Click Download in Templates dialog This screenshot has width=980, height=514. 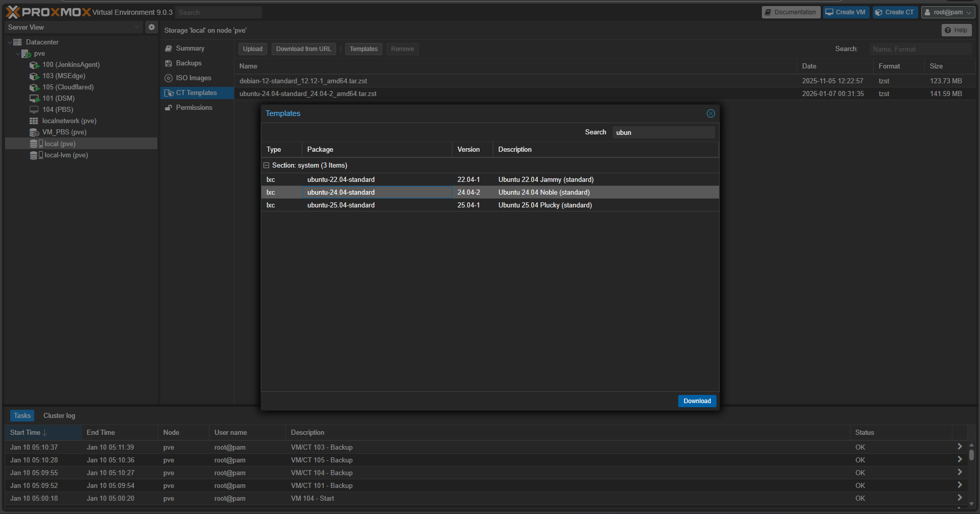tap(697, 401)
